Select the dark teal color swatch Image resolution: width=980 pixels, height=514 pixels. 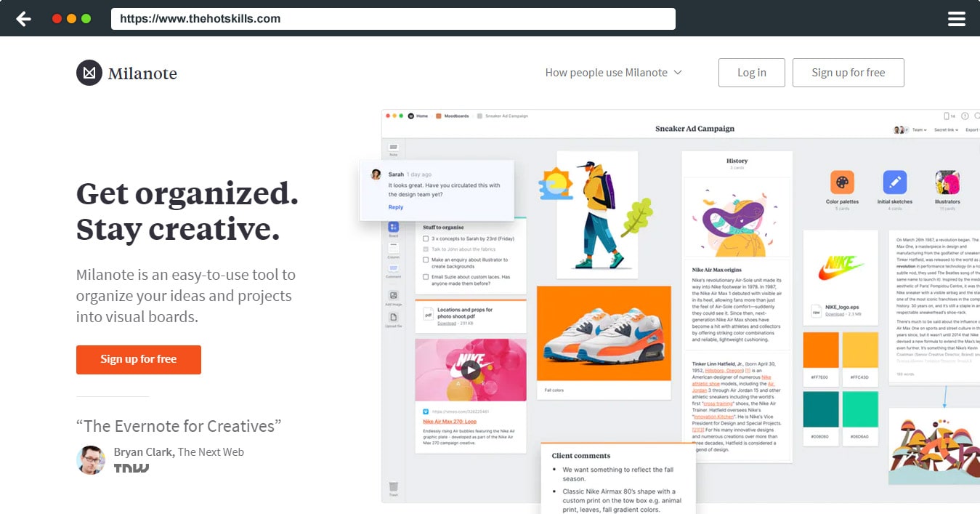pyautogui.click(x=821, y=409)
